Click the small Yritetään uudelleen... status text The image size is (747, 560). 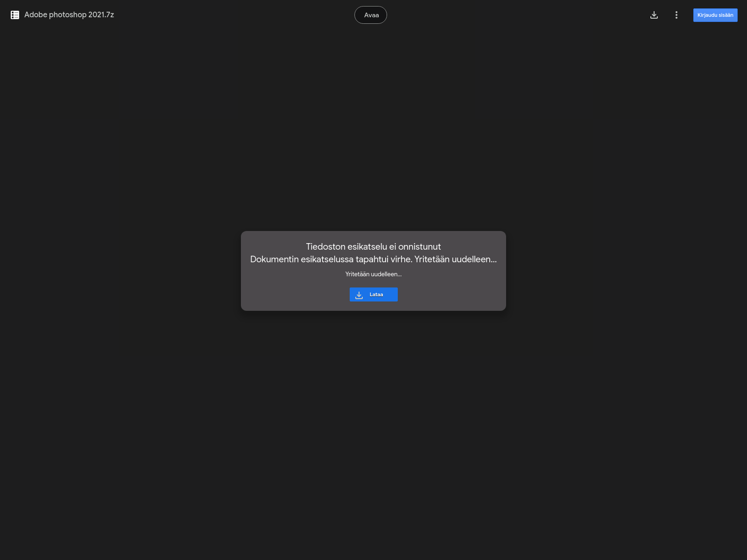[373, 274]
